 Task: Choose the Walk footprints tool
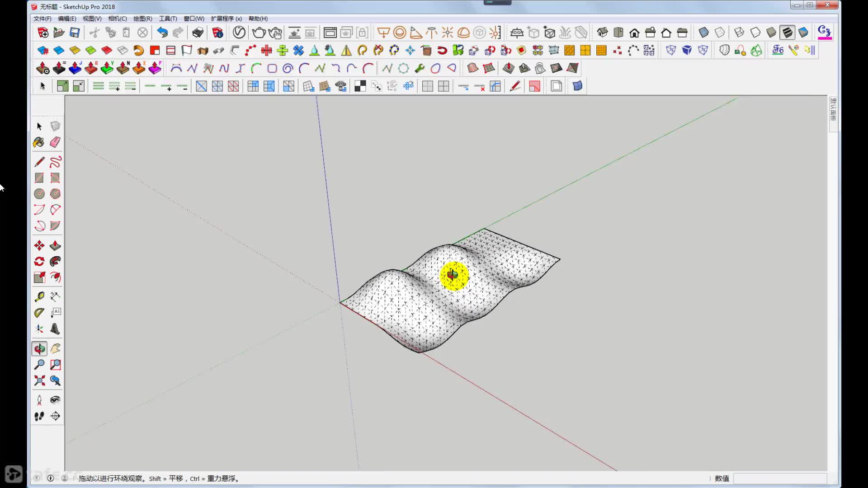(x=39, y=416)
